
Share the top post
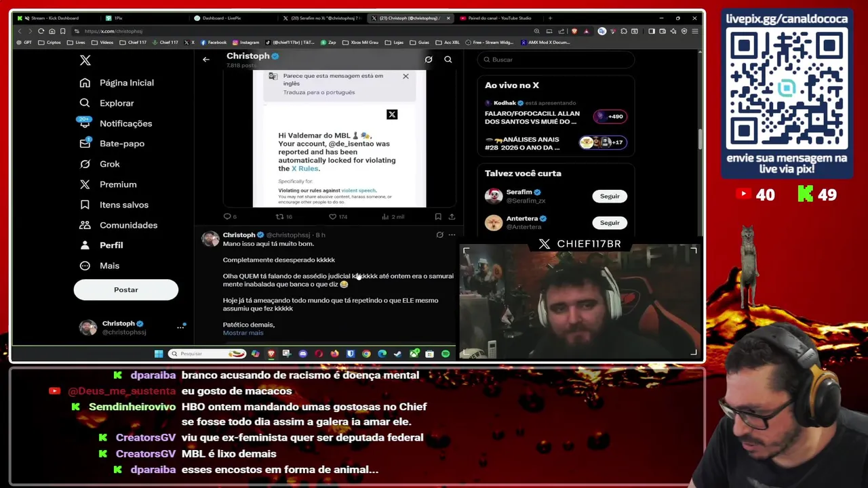click(x=452, y=217)
